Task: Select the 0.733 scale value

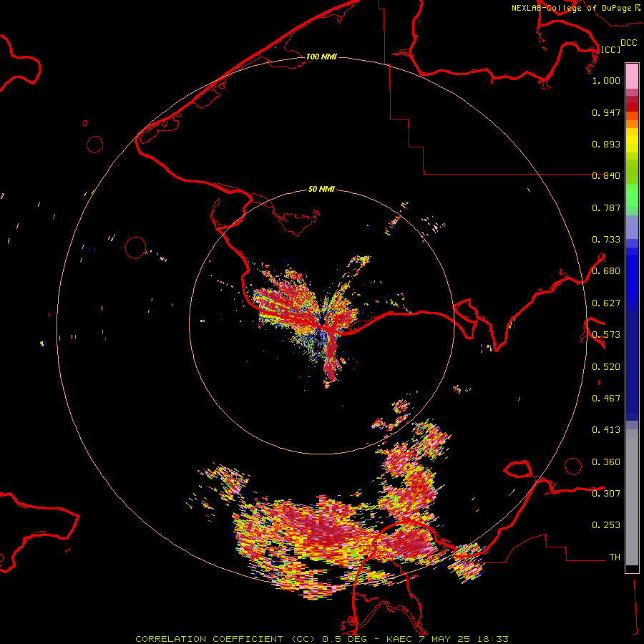Action: [606, 240]
